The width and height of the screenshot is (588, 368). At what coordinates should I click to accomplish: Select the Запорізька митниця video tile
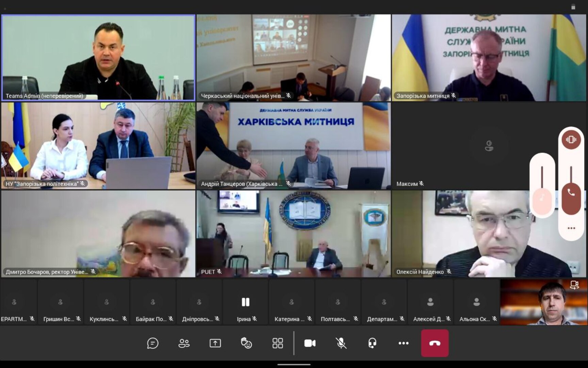[489, 57]
